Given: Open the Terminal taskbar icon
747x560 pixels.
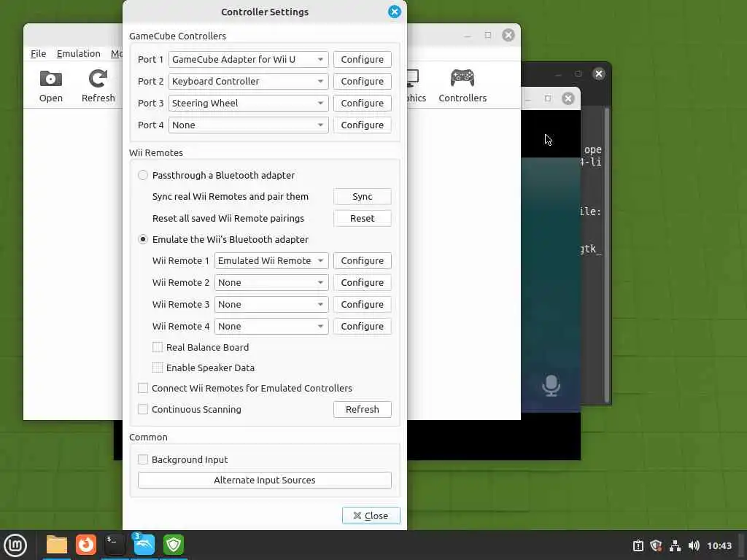Looking at the screenshot, I should click(115, 545).
